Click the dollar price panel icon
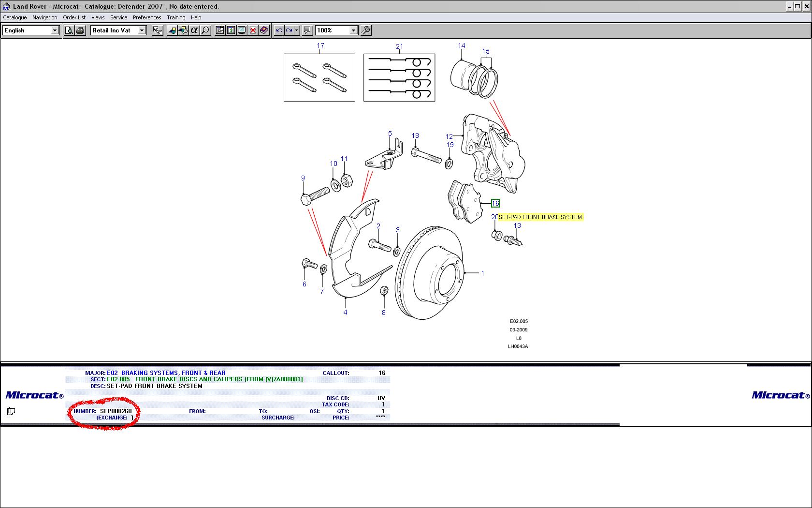The height and width of the screenshot is (508, 812). [231, 30]
